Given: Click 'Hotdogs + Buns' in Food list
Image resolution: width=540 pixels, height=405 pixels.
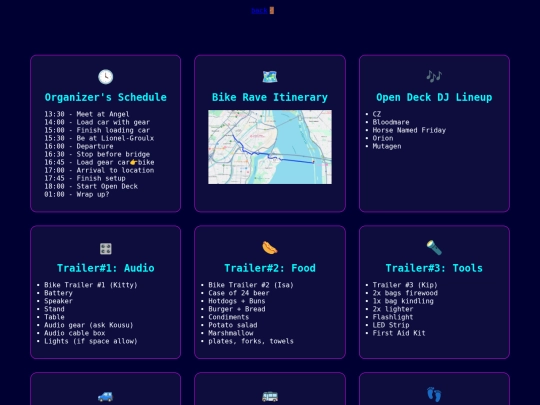Looking at the screenshot, I should tap(237, 301).
